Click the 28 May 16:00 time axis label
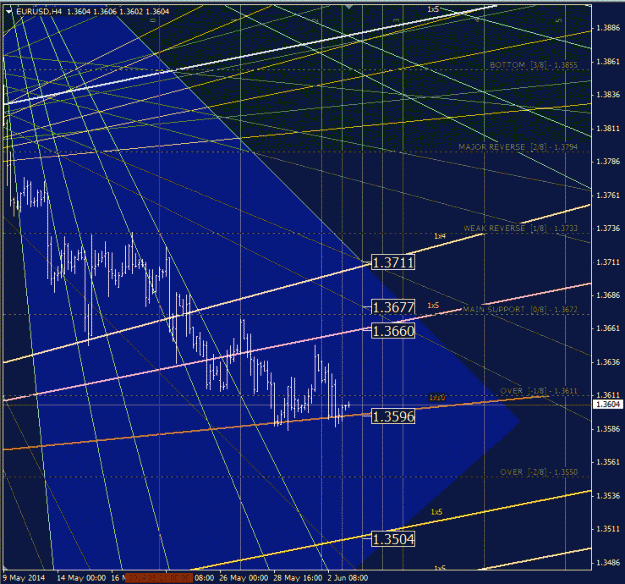The image size is (625, 584). click(298, 578)
